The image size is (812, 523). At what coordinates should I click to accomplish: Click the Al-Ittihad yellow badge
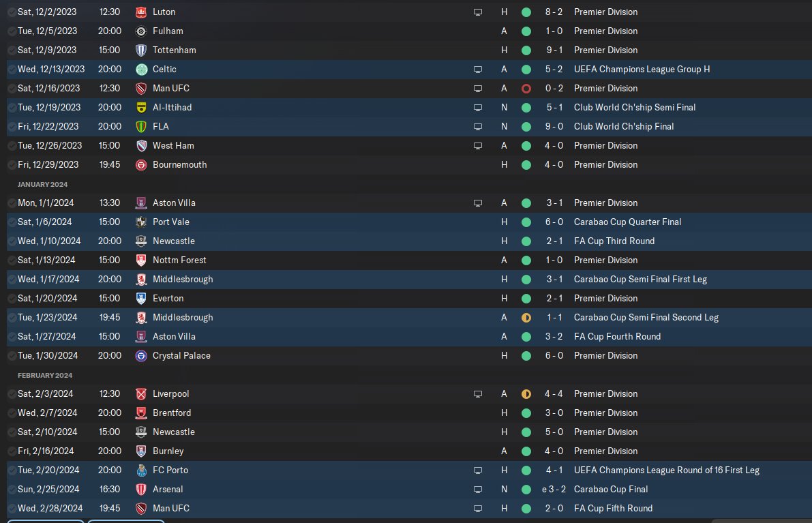(x=141, y=107)
